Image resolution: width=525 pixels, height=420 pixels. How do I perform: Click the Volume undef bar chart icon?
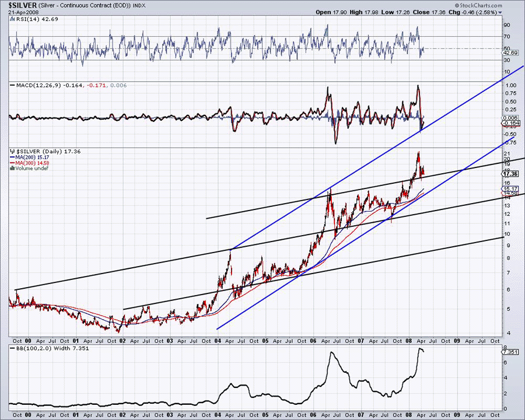tap(11, 169)
